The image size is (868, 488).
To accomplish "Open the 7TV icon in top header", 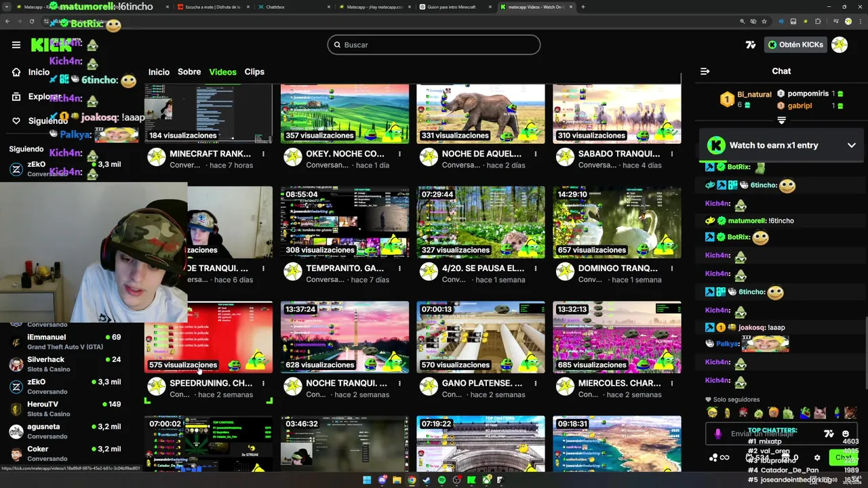I will [x=751, y=45].
